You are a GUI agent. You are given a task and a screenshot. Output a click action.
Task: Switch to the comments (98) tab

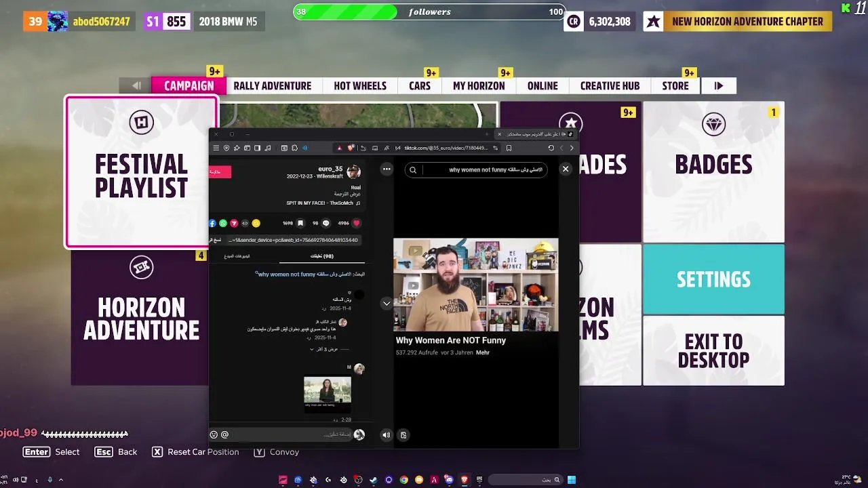point(322,256)
